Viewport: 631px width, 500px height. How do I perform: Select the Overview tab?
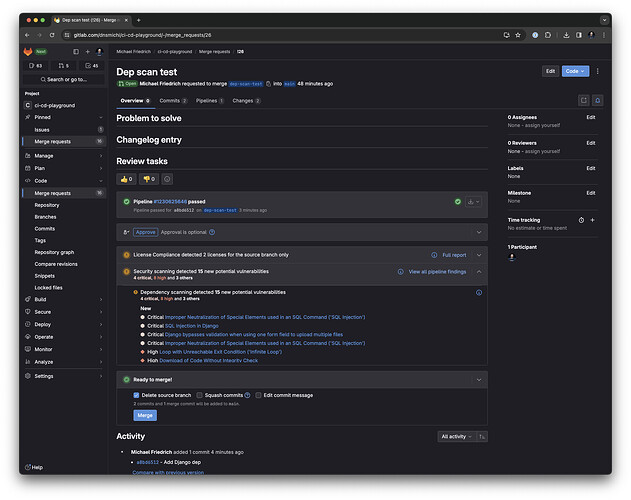[135, 101]
